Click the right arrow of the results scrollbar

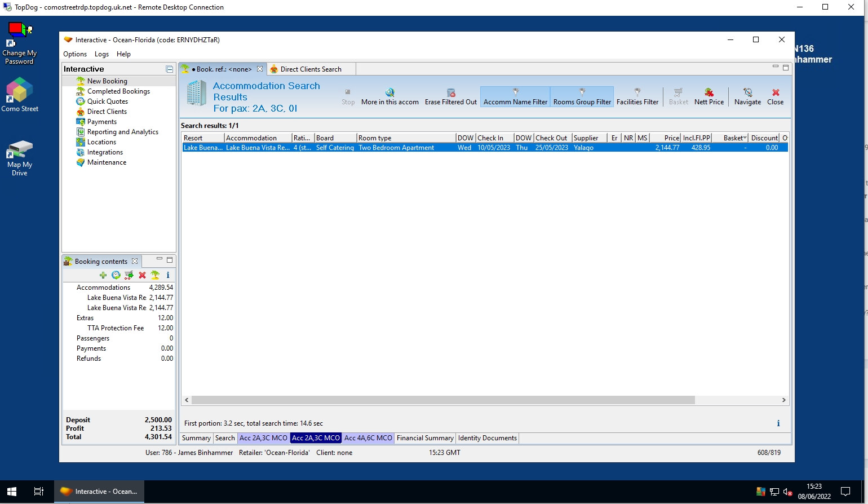(x=783, y=400)
